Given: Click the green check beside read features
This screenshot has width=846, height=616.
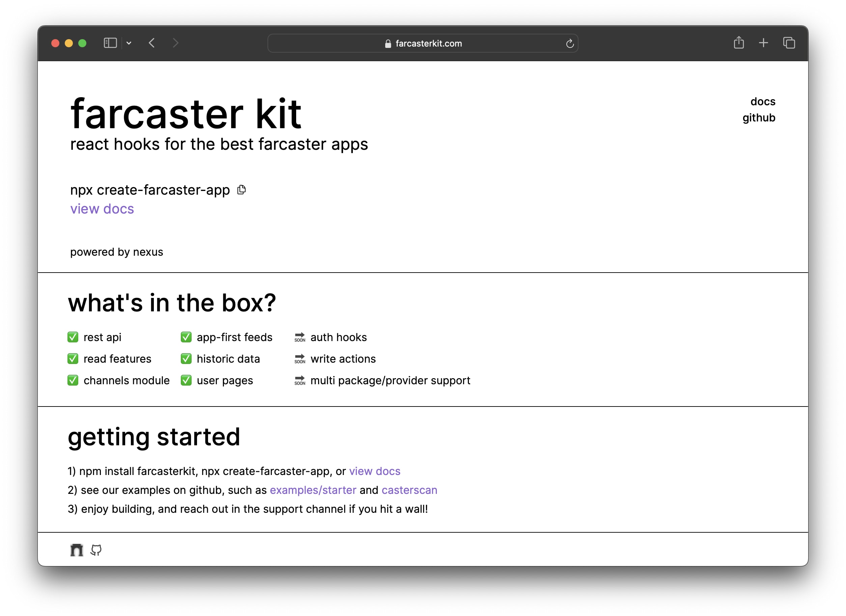Looking at the screenshot, I should click(73, 359).
